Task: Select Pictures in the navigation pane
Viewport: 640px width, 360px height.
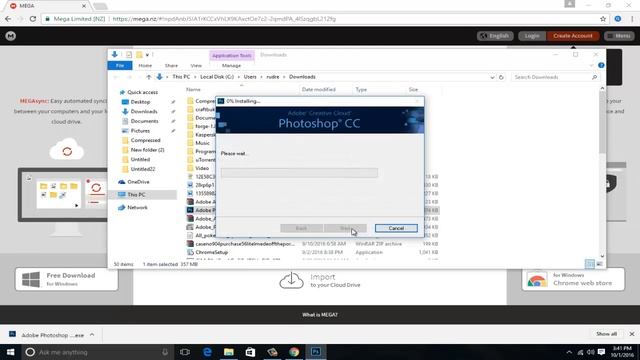Action: click(140, 131)
